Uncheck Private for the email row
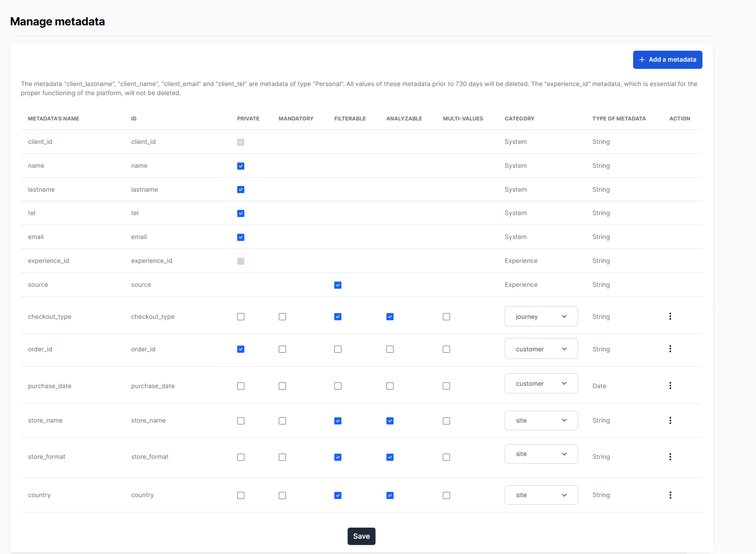Image resolution: width=756 pixels, height=554 pixels. pyautogui.click(x=241, y=238)
